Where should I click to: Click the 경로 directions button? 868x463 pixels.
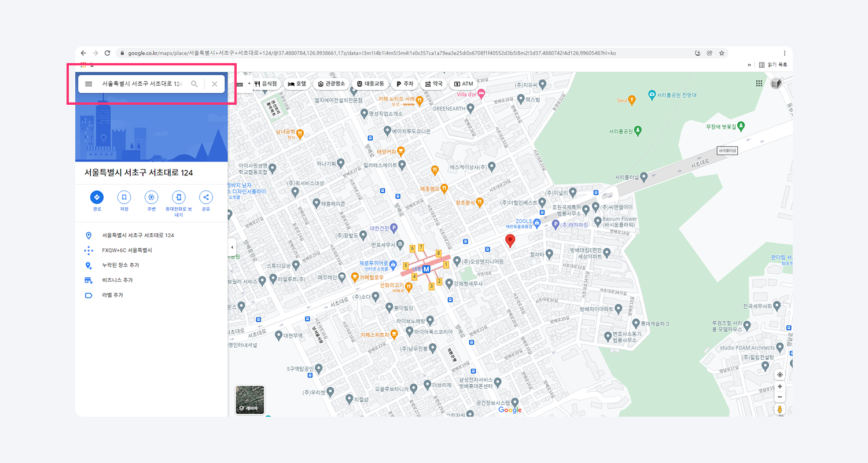pyautogui.click(x=97, y=197)
